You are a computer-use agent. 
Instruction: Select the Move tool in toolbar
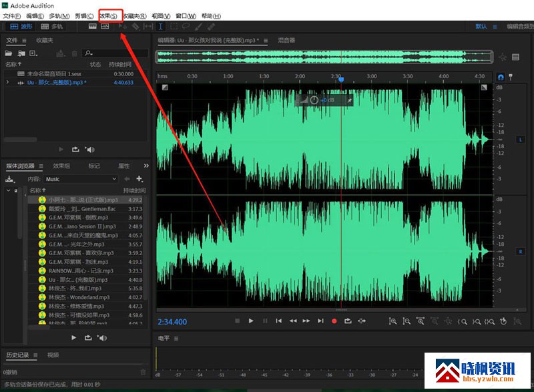point(123,27)
